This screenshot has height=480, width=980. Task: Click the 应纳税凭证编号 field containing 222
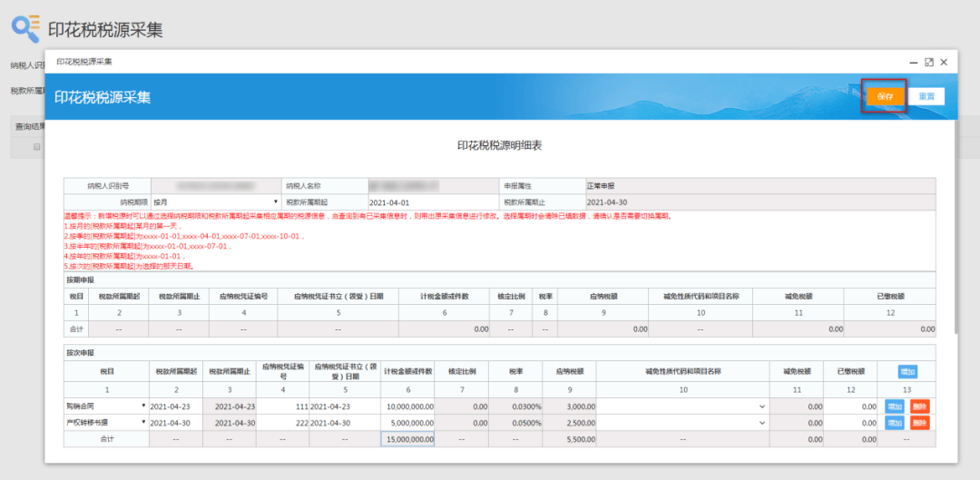click(282, 423)
